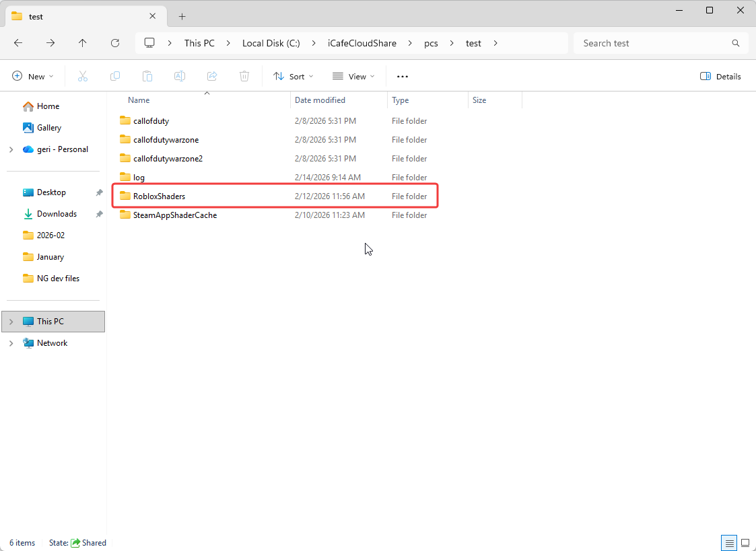Open a new tab with plus button
The width and height of the screenshot is (756, 551).
182,16
